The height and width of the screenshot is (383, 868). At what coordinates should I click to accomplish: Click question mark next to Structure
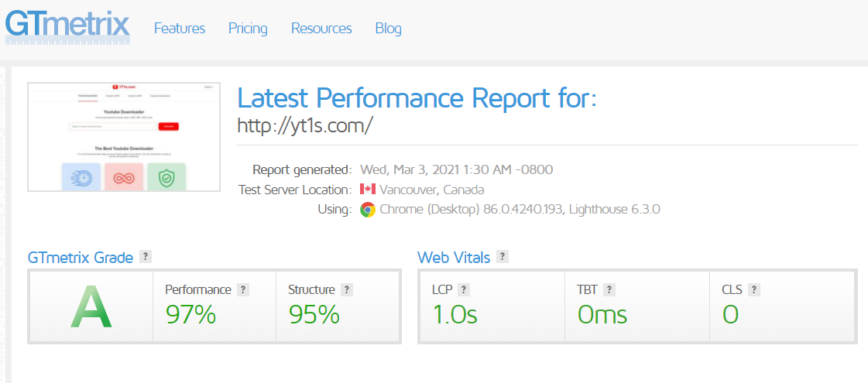pos(347,289)
